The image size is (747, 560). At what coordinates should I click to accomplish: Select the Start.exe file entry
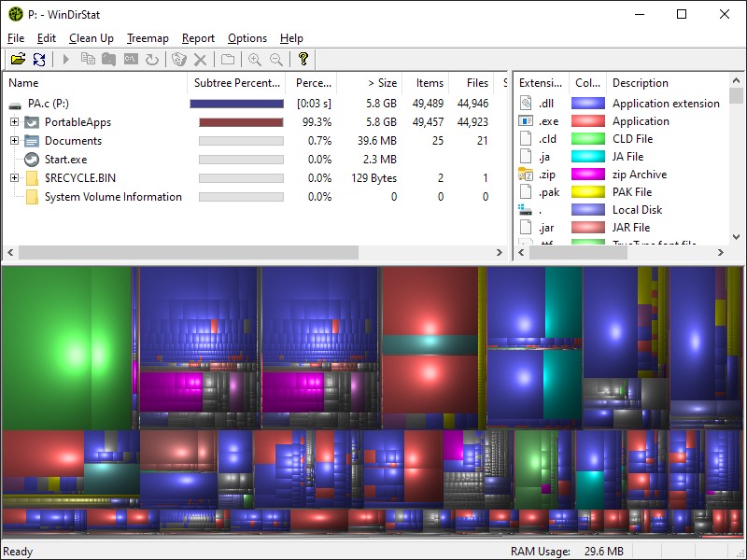coord(65,160)
